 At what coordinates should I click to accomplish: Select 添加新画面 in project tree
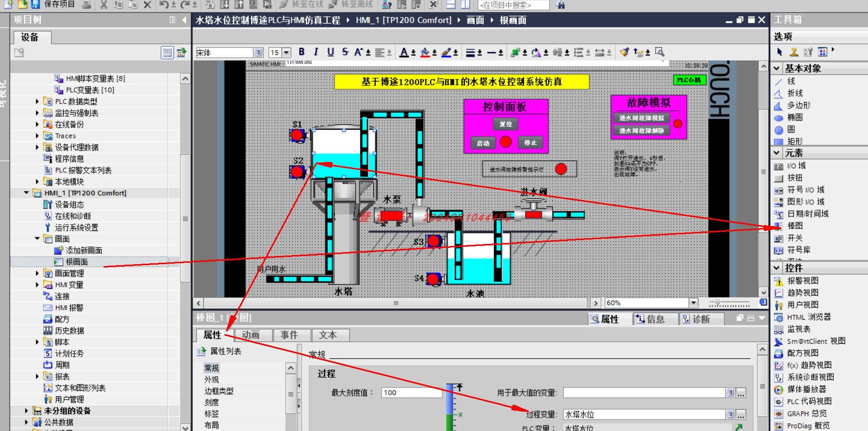tap(83, 250)
